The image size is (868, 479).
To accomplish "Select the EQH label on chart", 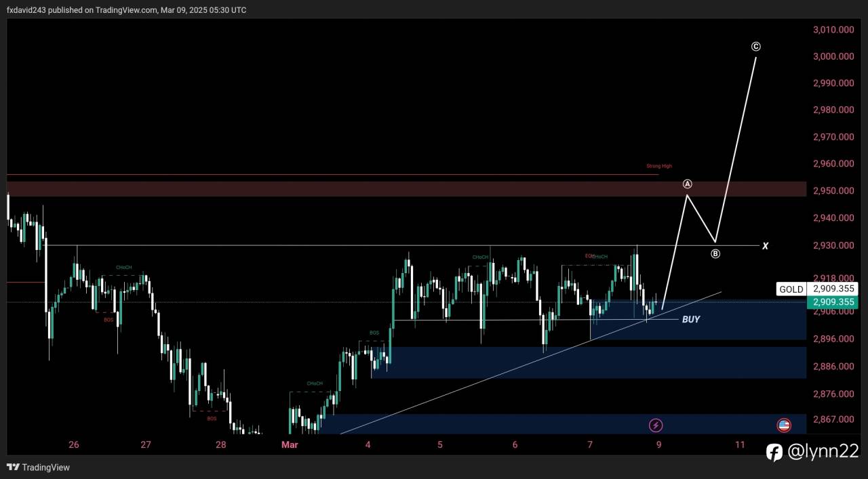I will 589,255.
